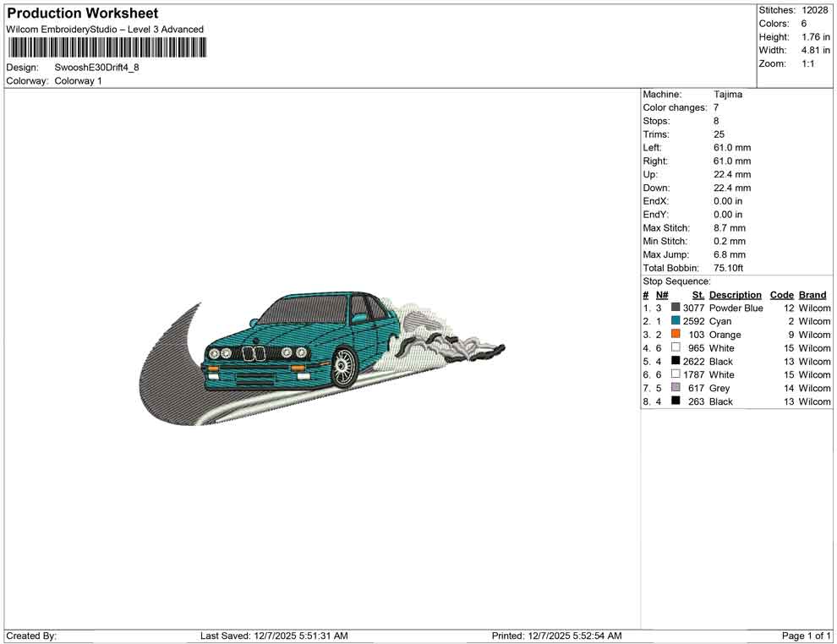
Task: Select the White 1787-stitch color swatch
Action: coord(676,374)
